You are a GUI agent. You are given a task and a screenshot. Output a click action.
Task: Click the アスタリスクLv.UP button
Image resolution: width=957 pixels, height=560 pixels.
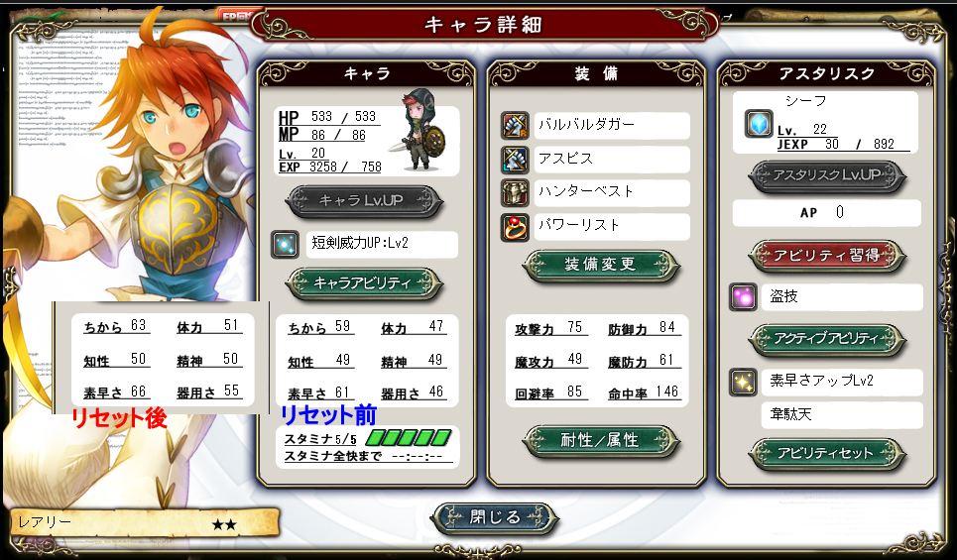[x=827, y=175]
